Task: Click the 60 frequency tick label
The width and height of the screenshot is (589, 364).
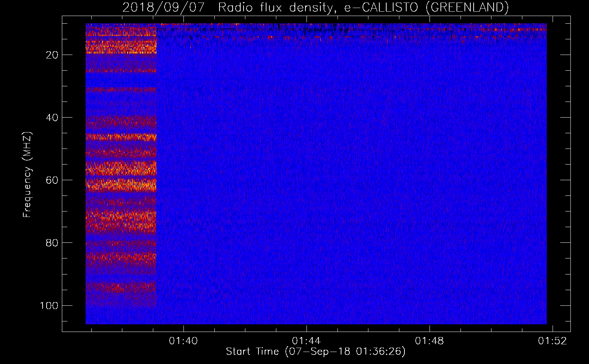Action: (x=52, y=180)
